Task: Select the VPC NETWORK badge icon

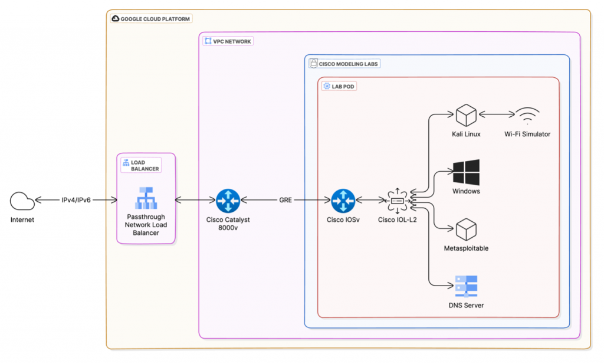Action: pyautogui.click(x=207, y=41)
